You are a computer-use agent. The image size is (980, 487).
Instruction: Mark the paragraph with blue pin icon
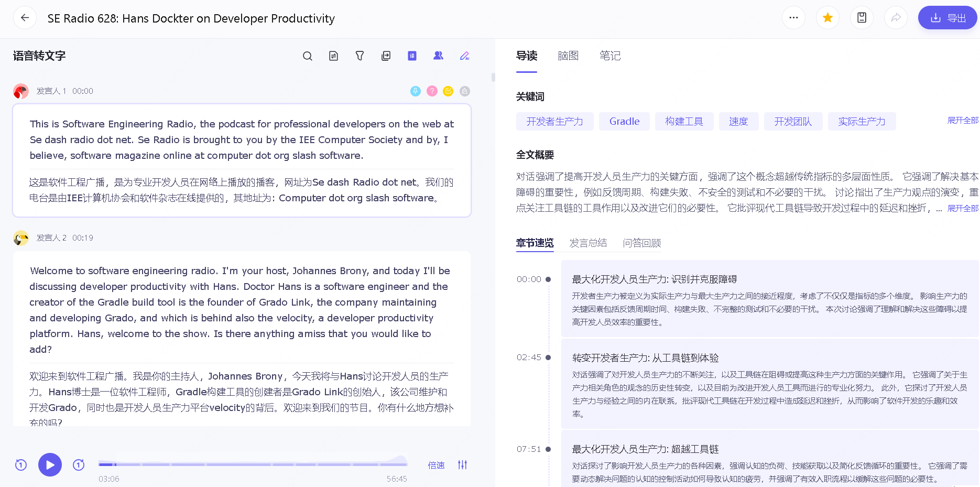tap(416, 91)
